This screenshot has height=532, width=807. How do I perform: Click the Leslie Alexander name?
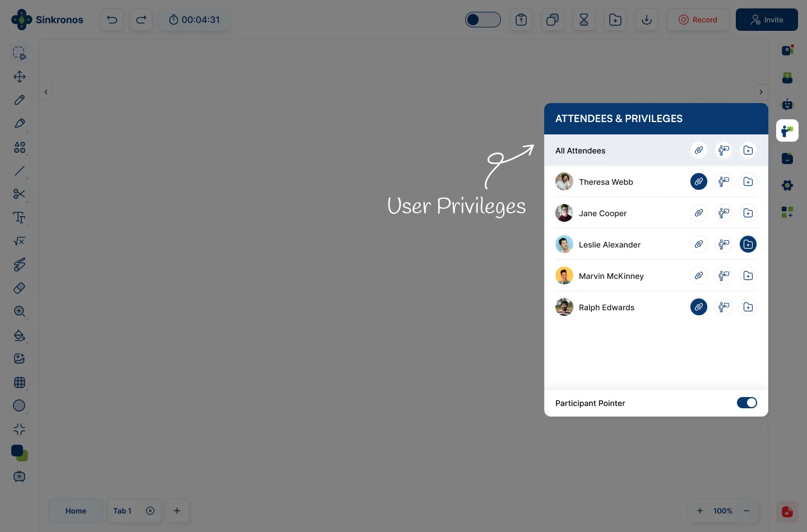tap(610, 245)
